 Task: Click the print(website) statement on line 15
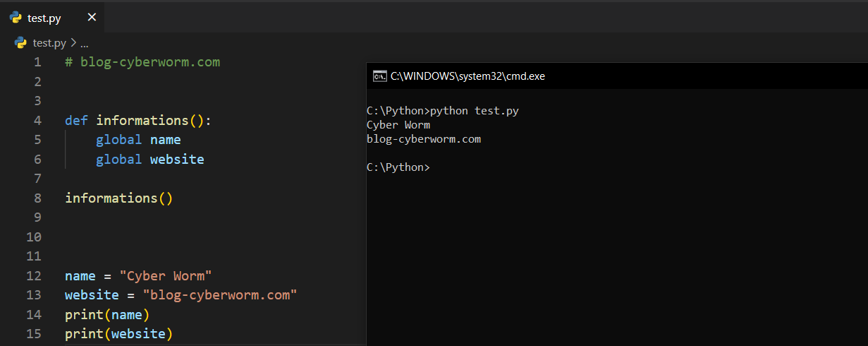point(118,333)
